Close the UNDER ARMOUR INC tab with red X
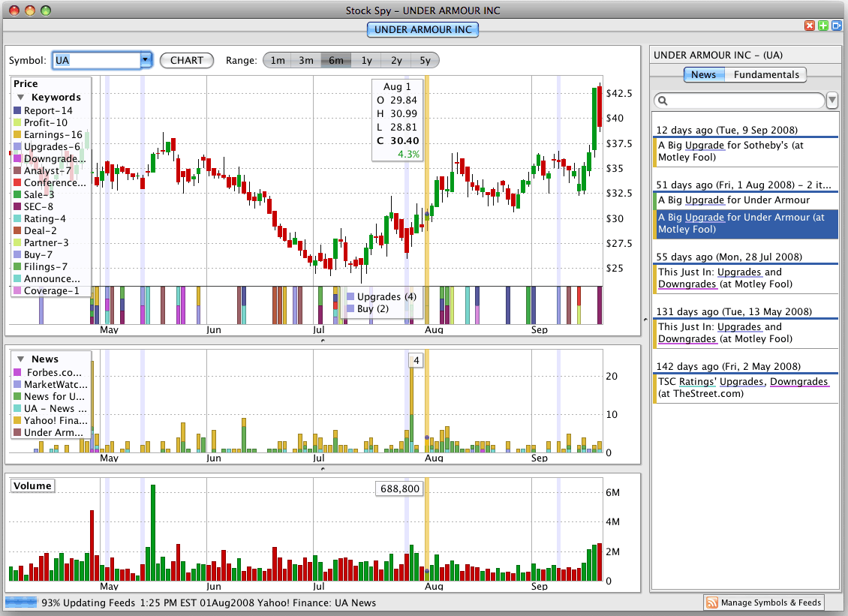This screenshot has width=848, height=616. [810, 26]
